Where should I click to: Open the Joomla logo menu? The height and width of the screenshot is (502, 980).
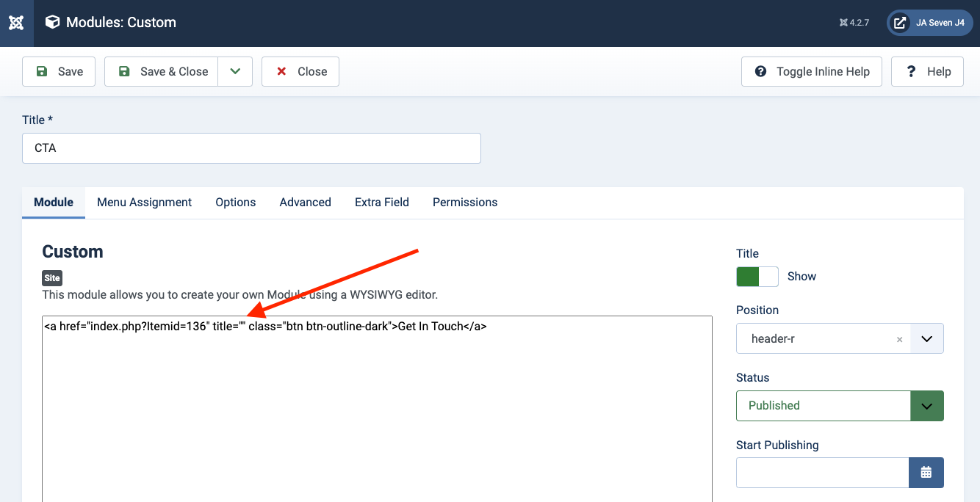pos(16,23)
